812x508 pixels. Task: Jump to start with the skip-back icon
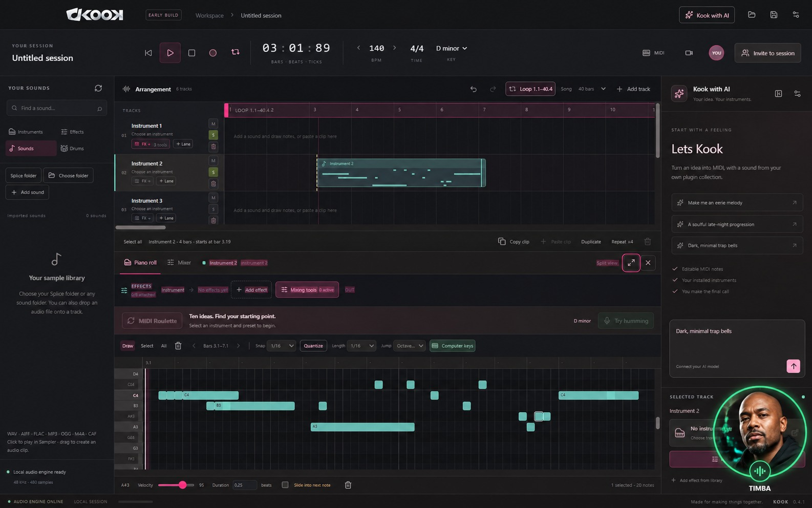[148, 53]
